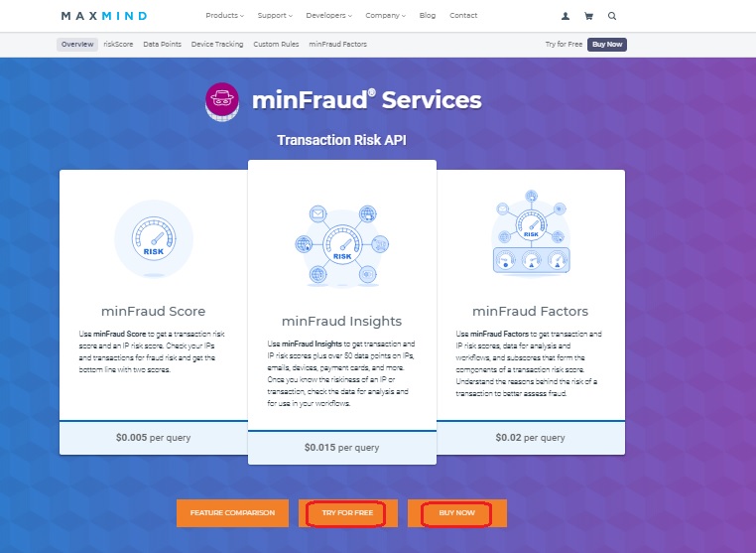756x553 pixels.
Task: Expand the Products dropdown menu
Action: point(224,16)
